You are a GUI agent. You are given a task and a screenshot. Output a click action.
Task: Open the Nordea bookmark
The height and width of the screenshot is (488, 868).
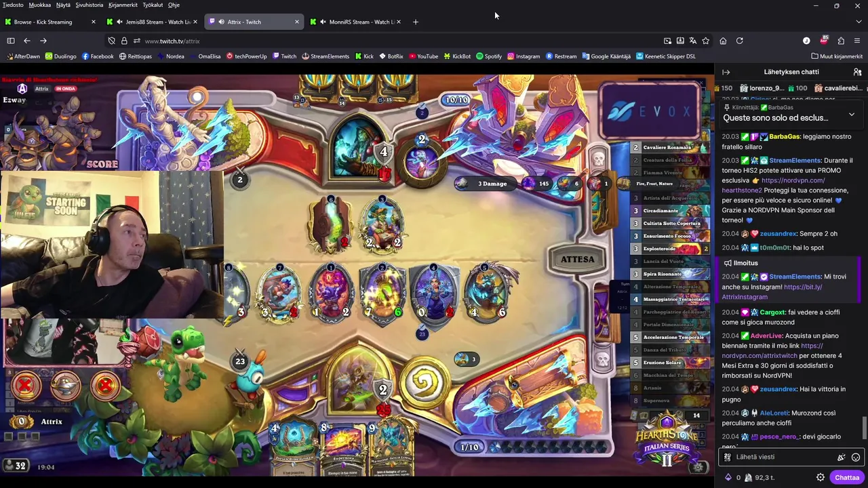[170, 56]
